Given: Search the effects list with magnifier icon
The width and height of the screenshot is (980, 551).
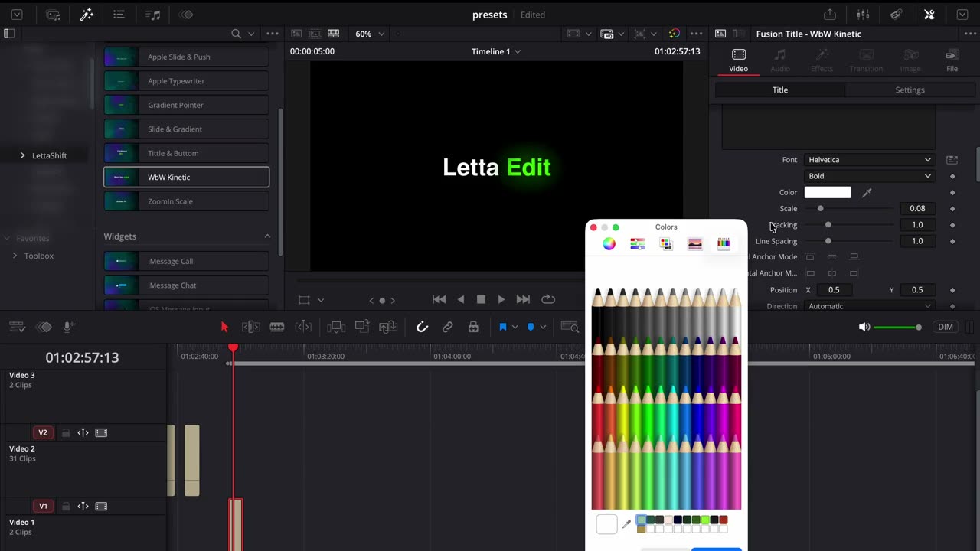Looking at the screenshot, I should [237, 34].
